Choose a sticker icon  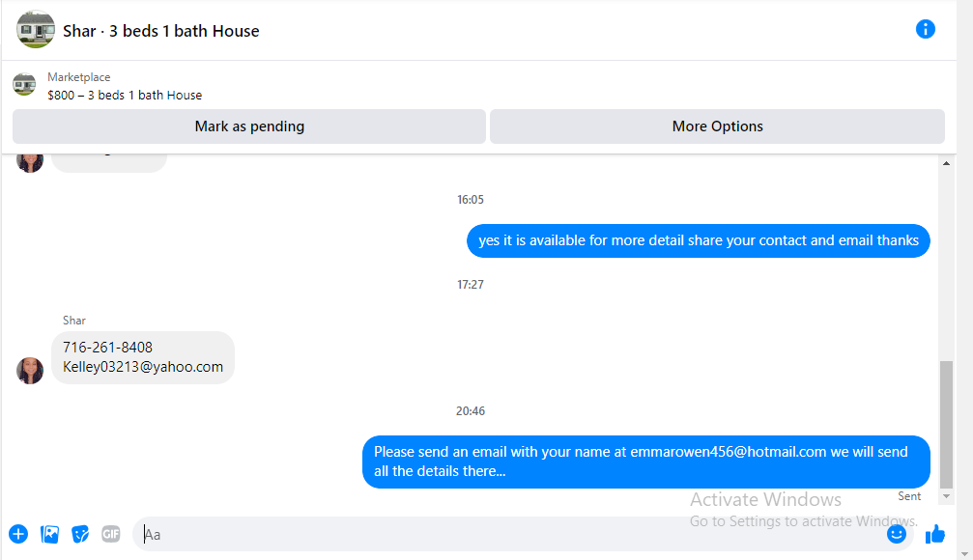click(x=80, y=534)
